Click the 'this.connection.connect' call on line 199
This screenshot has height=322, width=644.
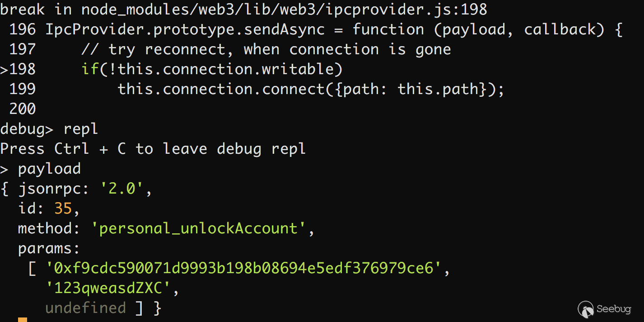(x=221, y=89)
